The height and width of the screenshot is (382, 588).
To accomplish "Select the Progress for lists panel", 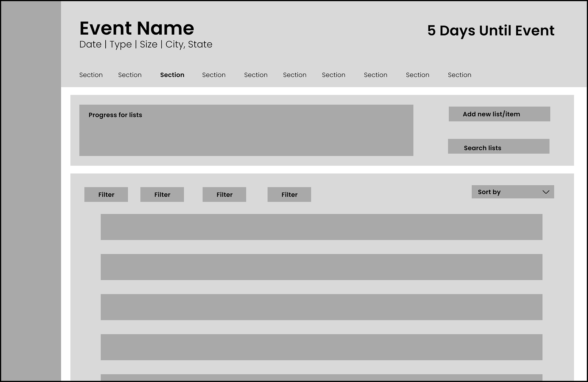I will tap(246, 130).
